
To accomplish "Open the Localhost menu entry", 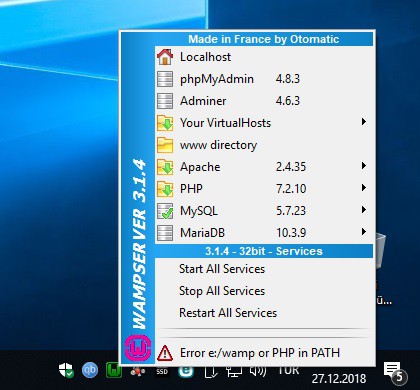I will pyautogui.click(x=264, y=57).
